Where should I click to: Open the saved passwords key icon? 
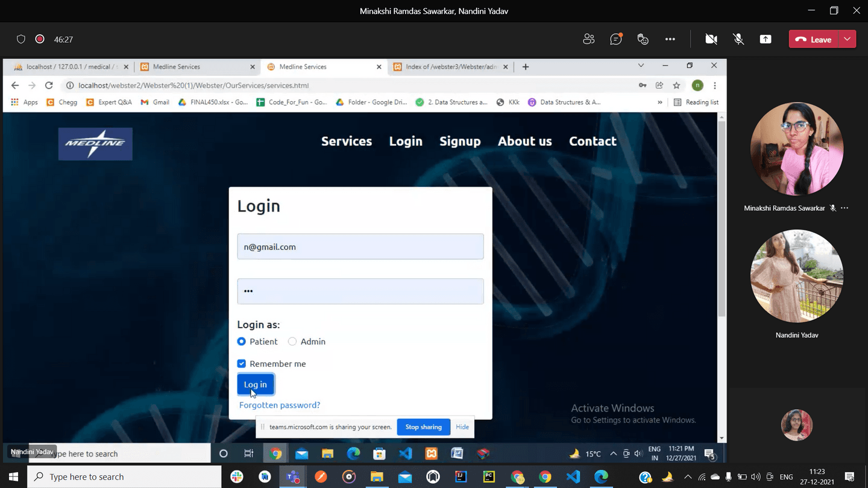point(643,86)
